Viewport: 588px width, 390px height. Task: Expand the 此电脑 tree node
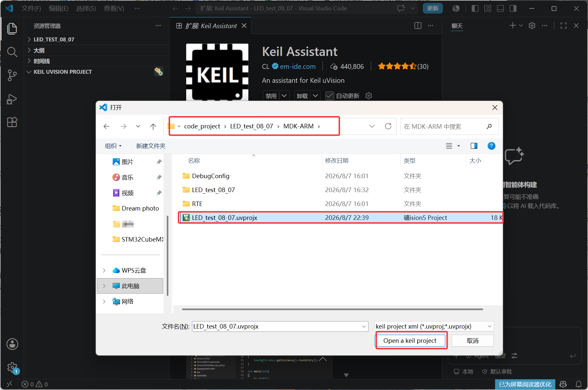point(104,286)
